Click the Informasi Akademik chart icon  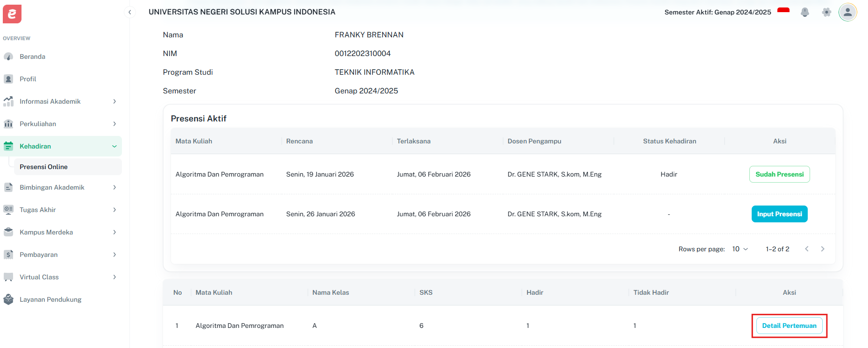point(8,101)
